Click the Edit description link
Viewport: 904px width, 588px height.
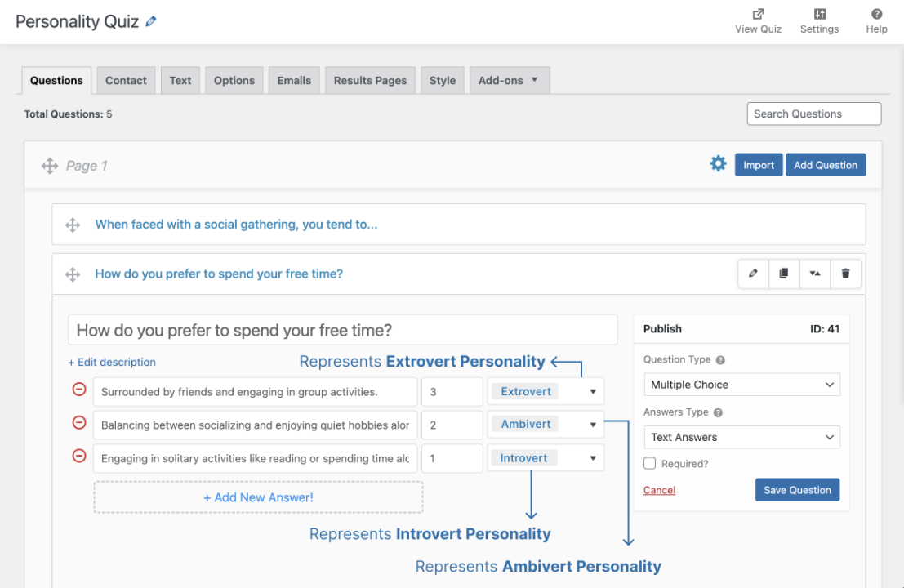(x=112, y=362)
